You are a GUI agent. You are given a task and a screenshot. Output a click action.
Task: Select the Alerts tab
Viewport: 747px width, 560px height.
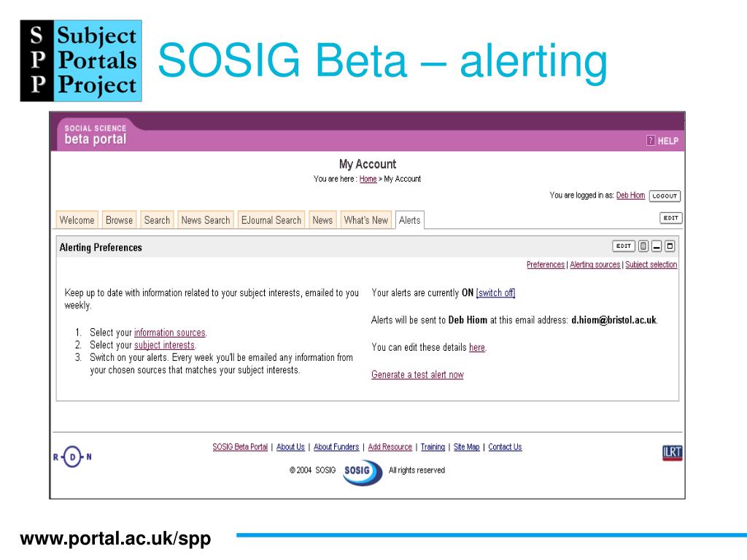pos(410,220)
